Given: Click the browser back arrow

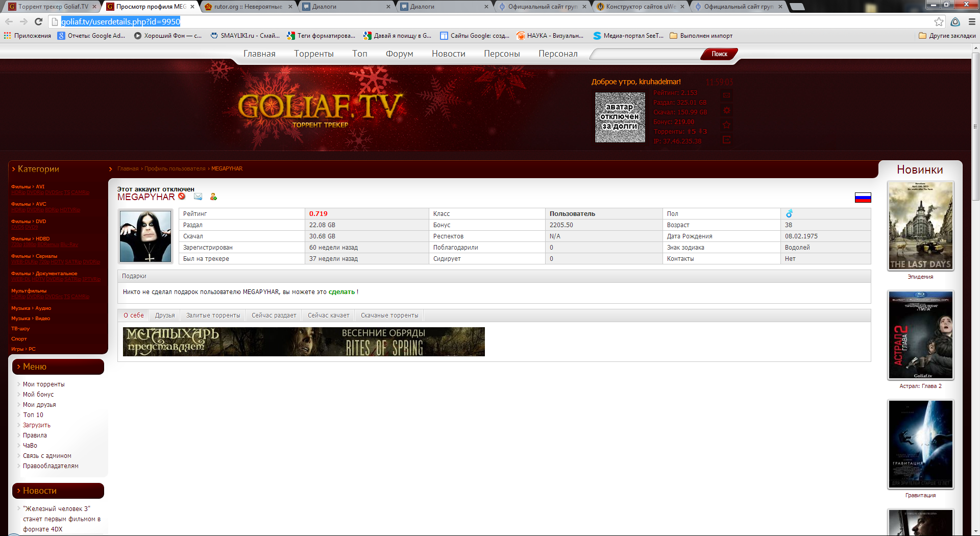Looking at the screenshot, I should point(9,21).
